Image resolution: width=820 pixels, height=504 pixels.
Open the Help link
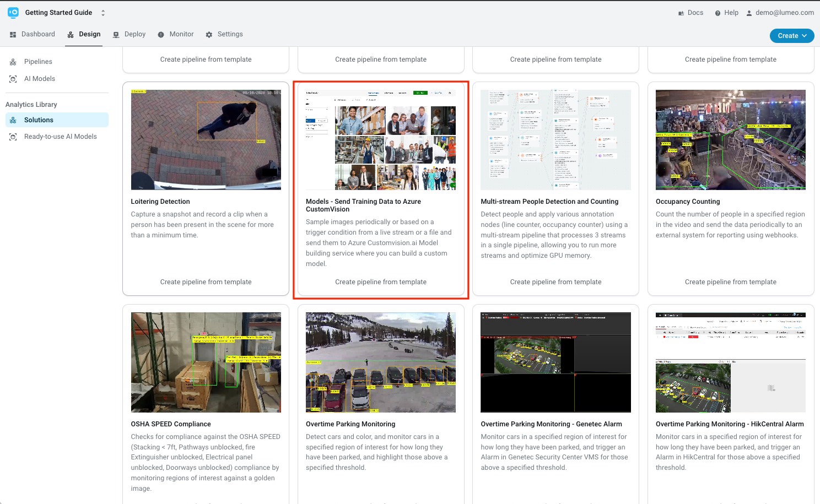731,13
